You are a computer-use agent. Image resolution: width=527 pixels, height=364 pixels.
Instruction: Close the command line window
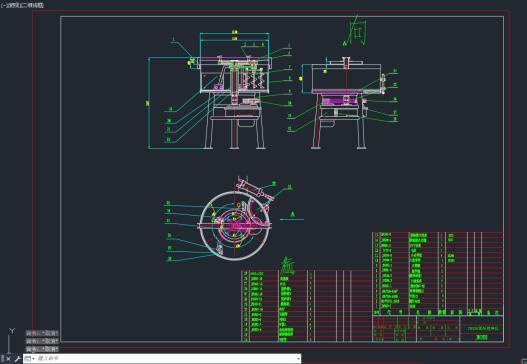click(8, 359)
